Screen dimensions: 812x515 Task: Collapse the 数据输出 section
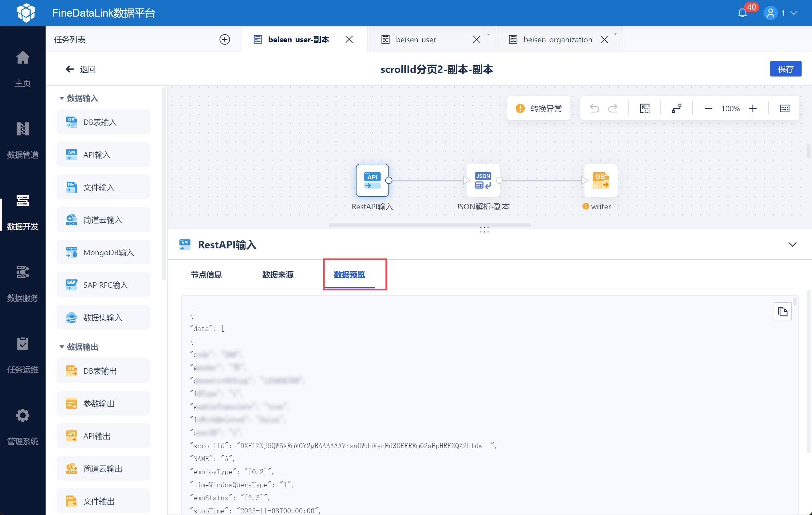coord(62,347)
